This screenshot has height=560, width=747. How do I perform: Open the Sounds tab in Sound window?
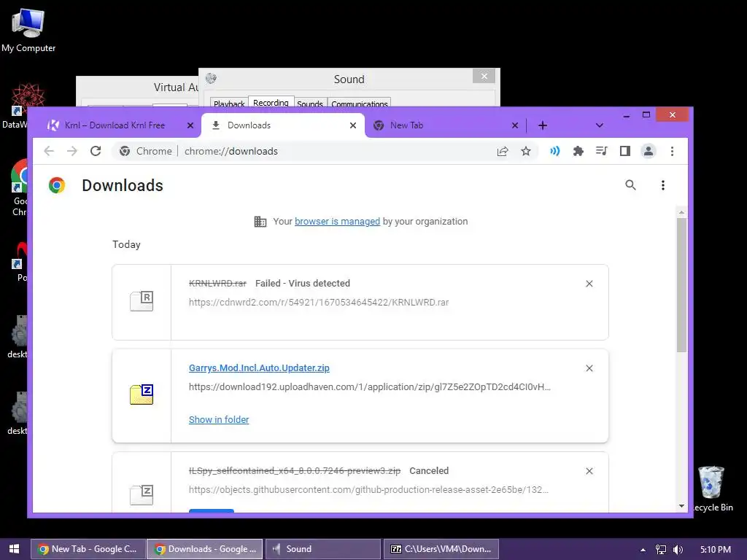point(310,104)
